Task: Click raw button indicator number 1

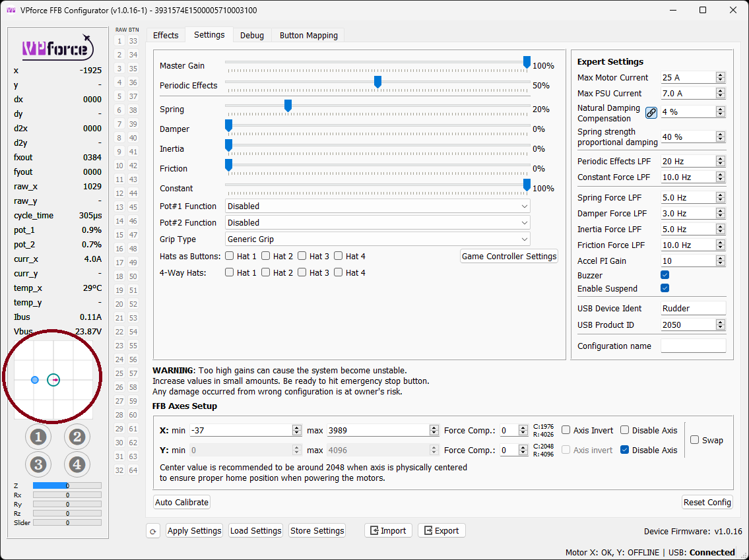Action: (119, 41)
